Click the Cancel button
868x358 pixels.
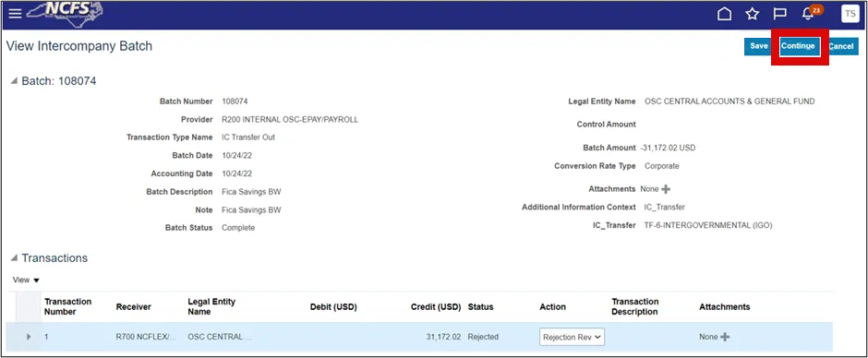tap(841, 46)
